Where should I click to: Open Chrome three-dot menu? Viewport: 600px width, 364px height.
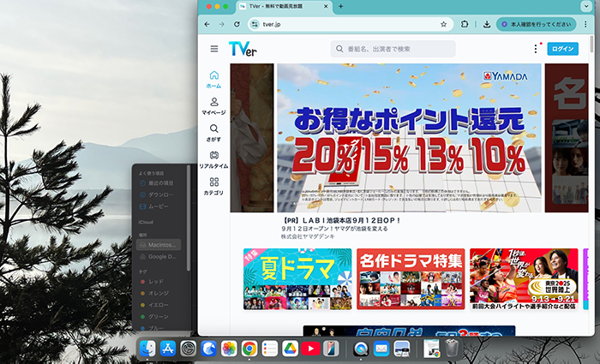coord(585,25)
